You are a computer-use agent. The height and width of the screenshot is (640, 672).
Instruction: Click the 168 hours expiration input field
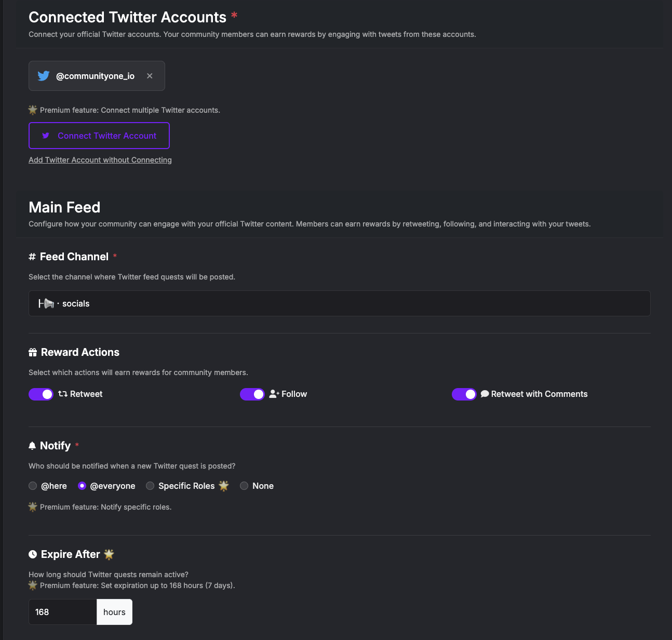click(62, 612)
